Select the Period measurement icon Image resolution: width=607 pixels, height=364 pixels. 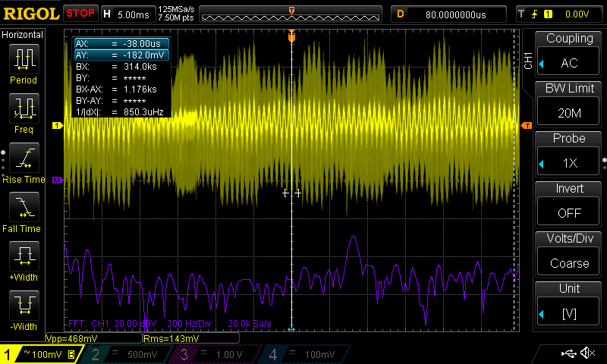coord(23,59)
